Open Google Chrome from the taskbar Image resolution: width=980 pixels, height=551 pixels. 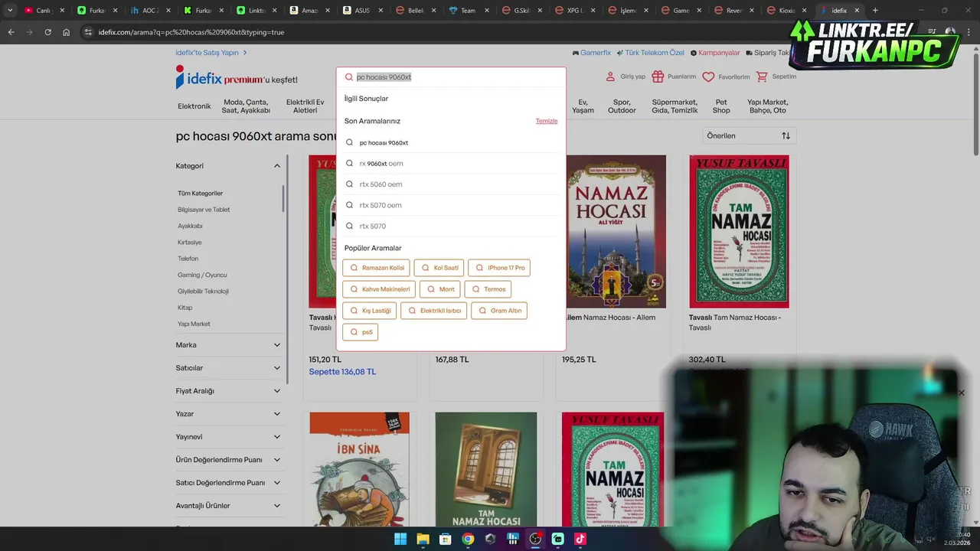468,539
